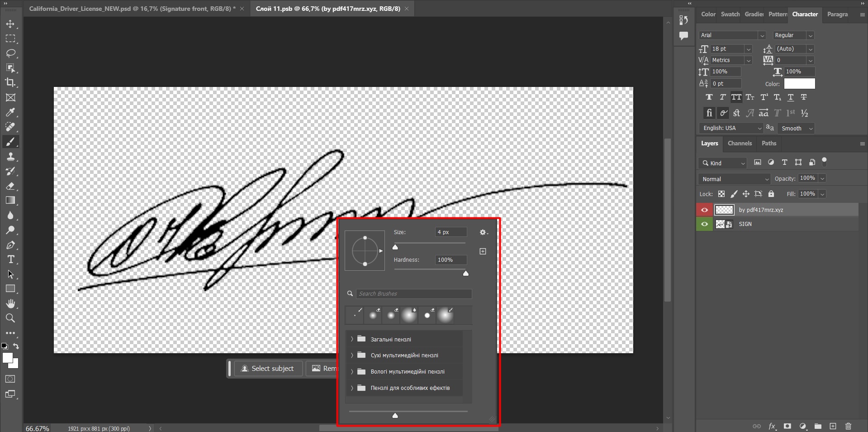The width and height of the screenshot is (868, 432).
Task: Click the Lock transparent pixels icon
Action: 722,194
